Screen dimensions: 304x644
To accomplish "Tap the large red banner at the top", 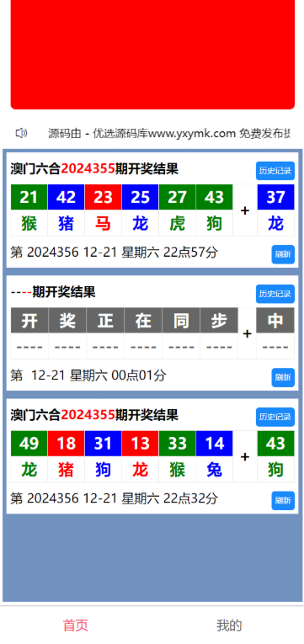I will [152, 54].
